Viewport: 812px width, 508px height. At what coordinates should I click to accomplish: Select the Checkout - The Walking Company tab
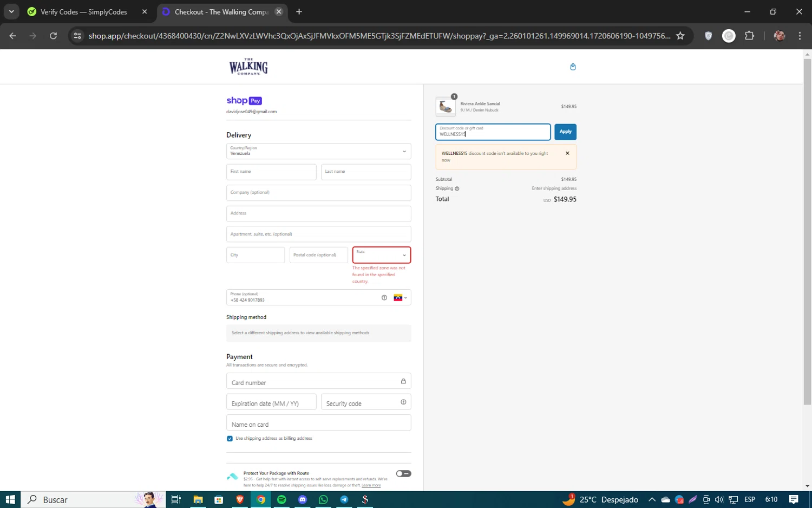[221, 12]
